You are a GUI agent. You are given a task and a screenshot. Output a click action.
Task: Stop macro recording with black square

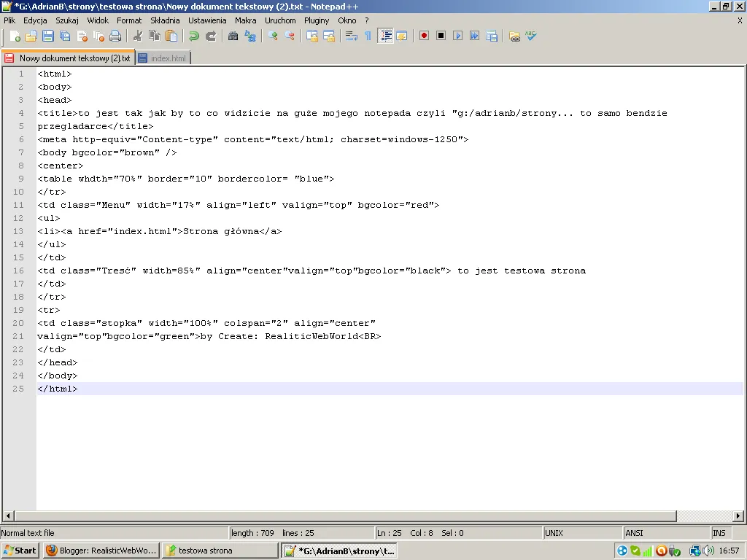pyautogui.click(x=441, y=36)
